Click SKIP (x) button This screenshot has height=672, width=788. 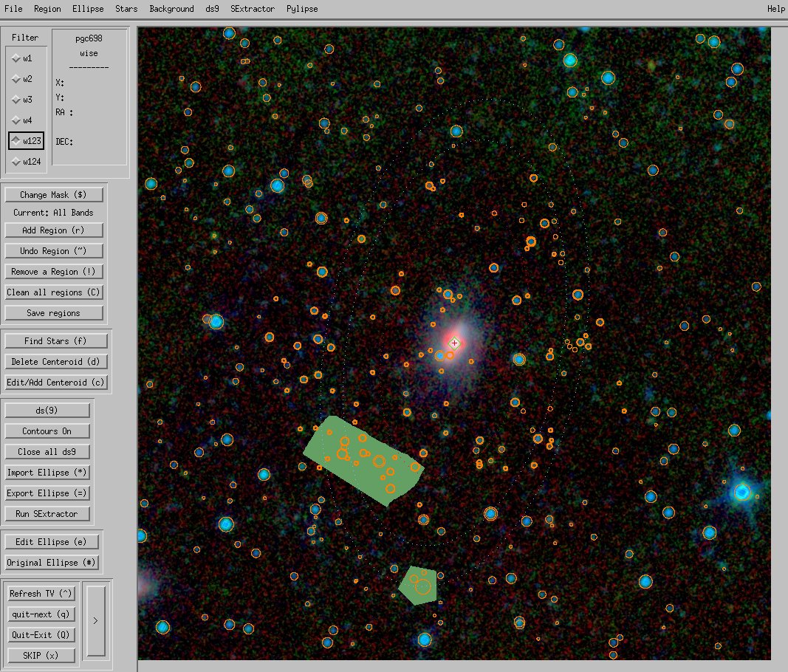pos(41,656)
